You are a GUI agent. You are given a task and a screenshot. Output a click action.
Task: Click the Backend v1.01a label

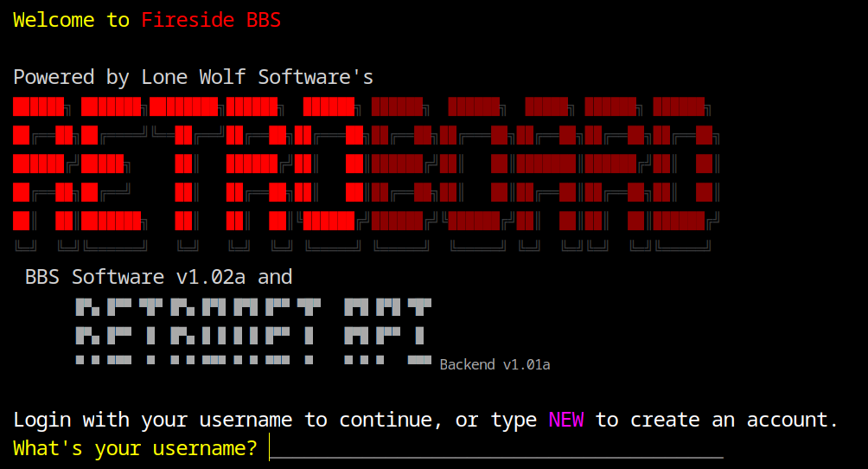tap(495, 364)
